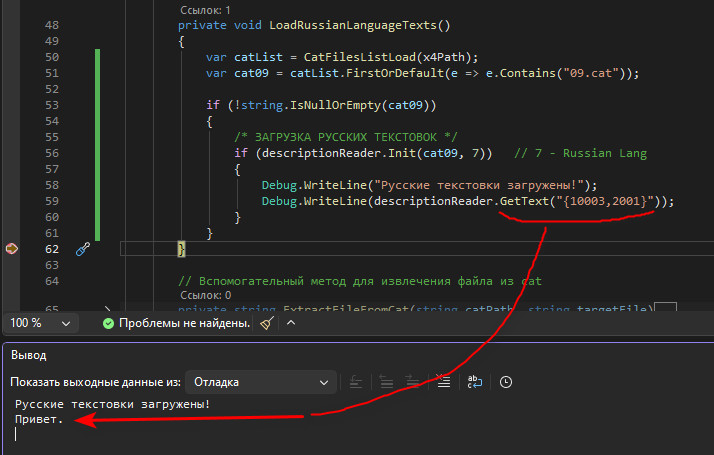
Task: Click the method name LoadRussianLanguageTexts
Action: 353,25
